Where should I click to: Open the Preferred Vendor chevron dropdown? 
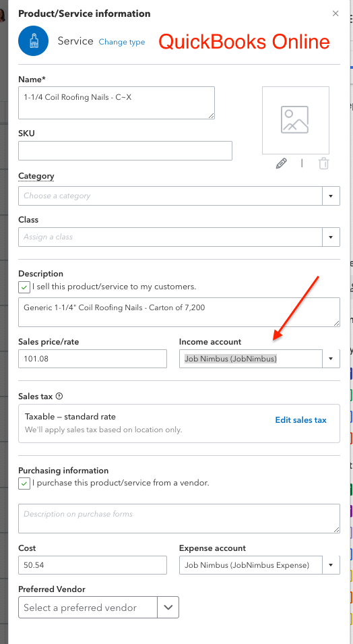pyautogui.click(x=168, y=607)
